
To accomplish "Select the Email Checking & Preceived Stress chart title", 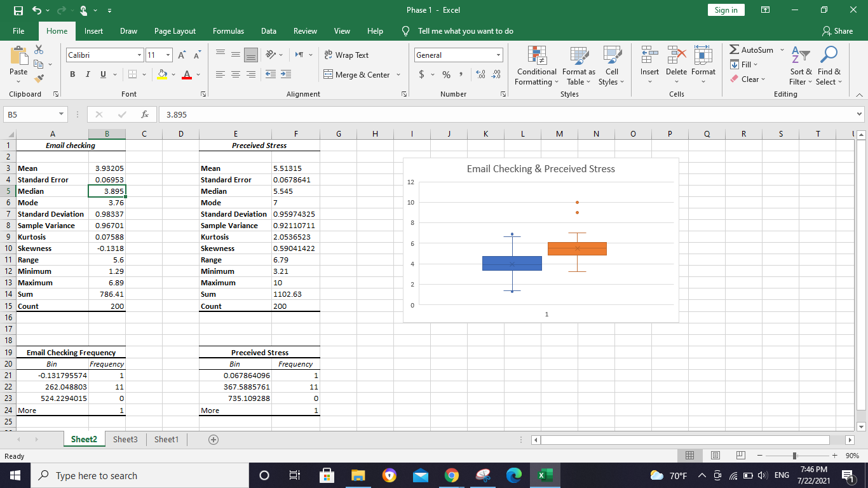I will tap(541, 168).
